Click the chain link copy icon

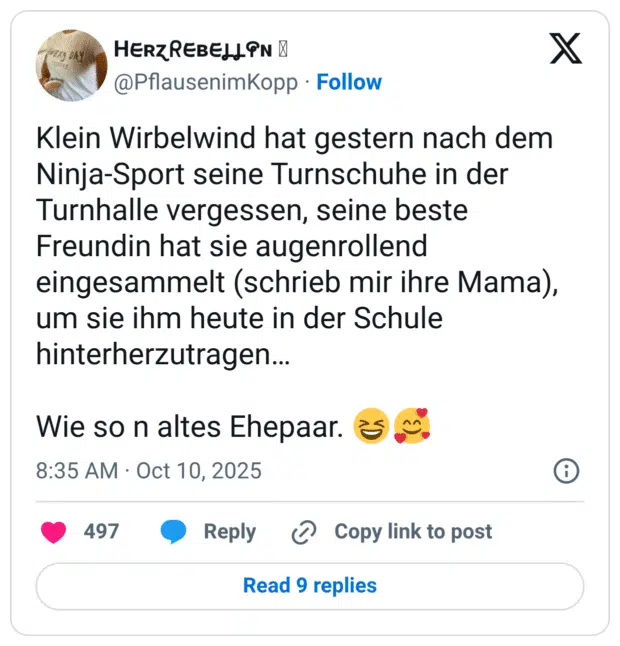[303, 532]
